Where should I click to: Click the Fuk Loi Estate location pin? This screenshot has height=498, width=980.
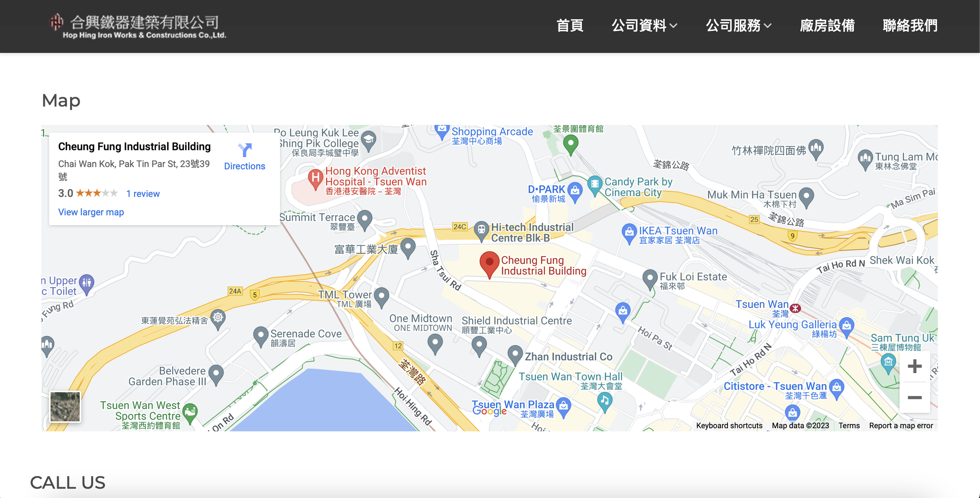[x=650, y=278]
